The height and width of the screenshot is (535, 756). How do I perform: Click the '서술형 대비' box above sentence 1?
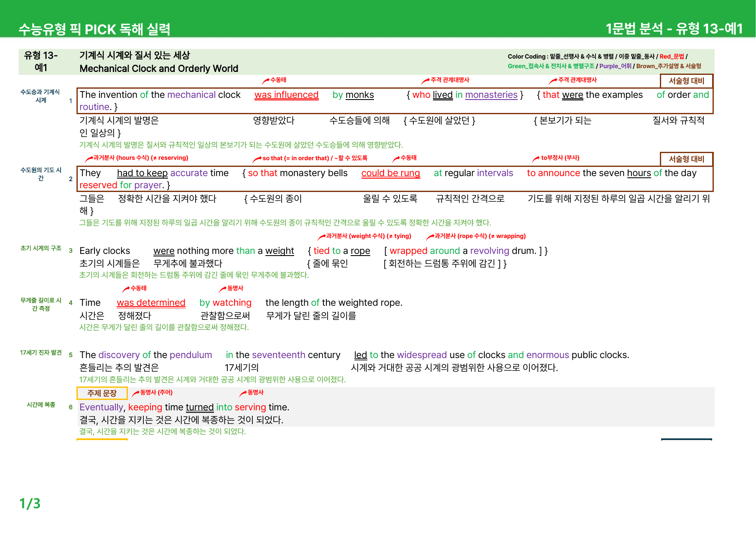tap(687, 81)
